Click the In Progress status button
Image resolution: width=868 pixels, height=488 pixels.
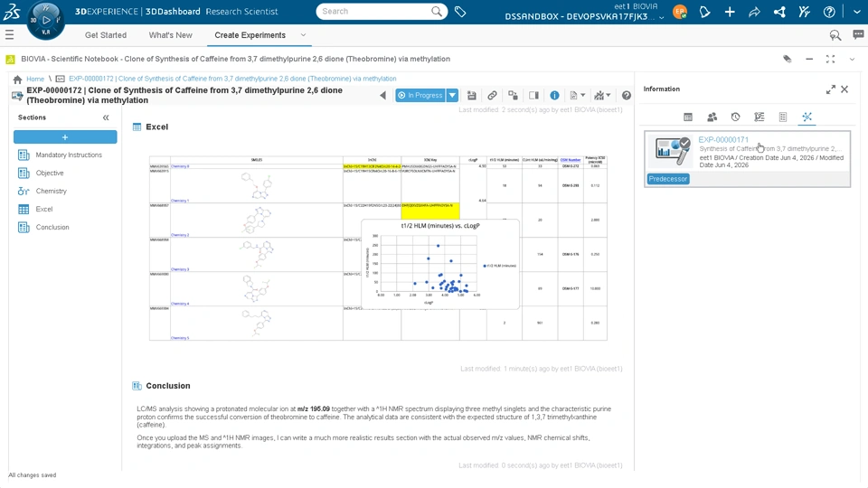click(x=420, y=95)
